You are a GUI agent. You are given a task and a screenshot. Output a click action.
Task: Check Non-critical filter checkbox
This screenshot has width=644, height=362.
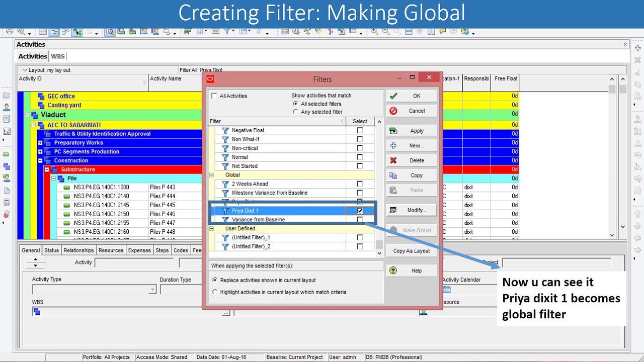[x=360, y=148]
